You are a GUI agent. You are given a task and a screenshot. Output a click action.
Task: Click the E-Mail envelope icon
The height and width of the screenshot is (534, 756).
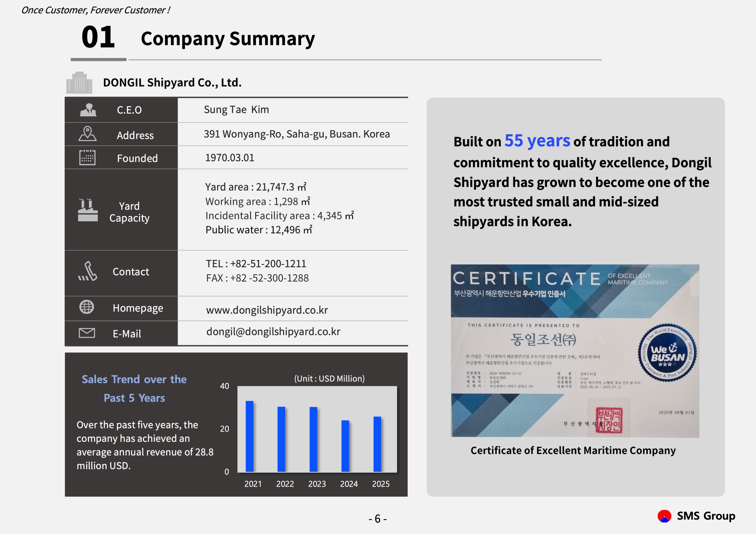tap(87, 333)
